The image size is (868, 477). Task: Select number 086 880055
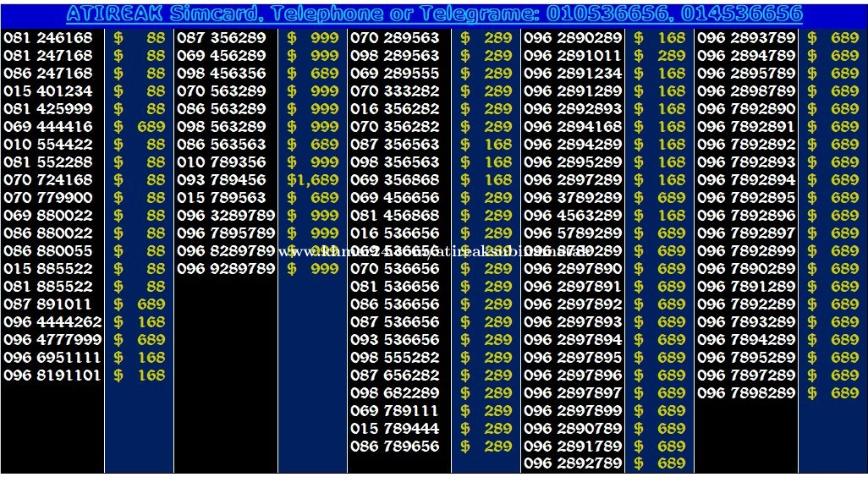click(48, 250)
